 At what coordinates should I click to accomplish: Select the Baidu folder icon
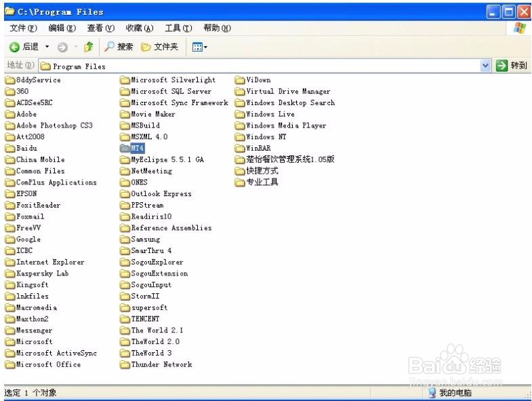point(10,148)
